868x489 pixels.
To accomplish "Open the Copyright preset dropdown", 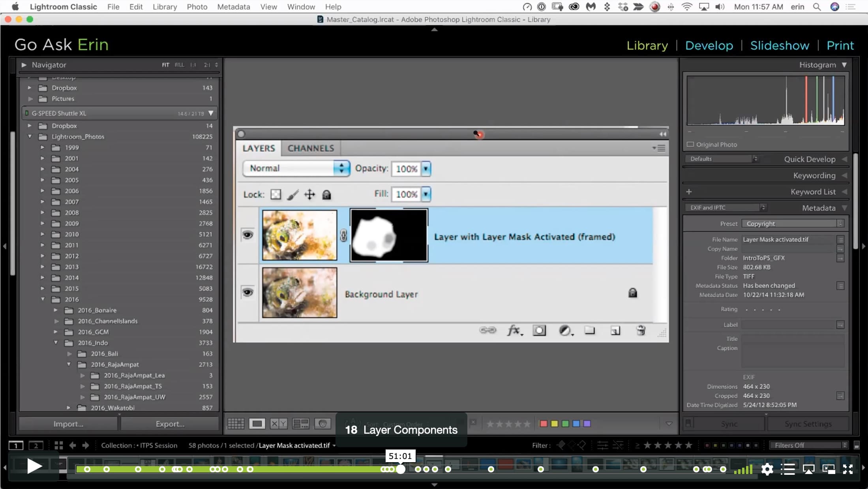I will click(793, 224).
